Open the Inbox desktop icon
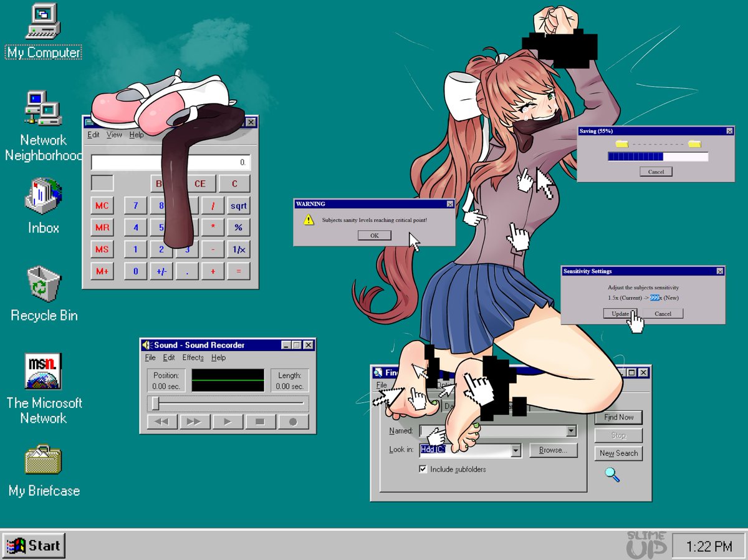This screenshot has width=748, height=560. click(x=44, y=206)
